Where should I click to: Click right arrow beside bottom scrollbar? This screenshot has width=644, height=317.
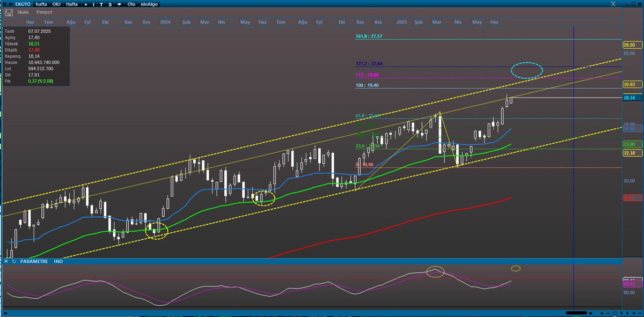[590, 313]
